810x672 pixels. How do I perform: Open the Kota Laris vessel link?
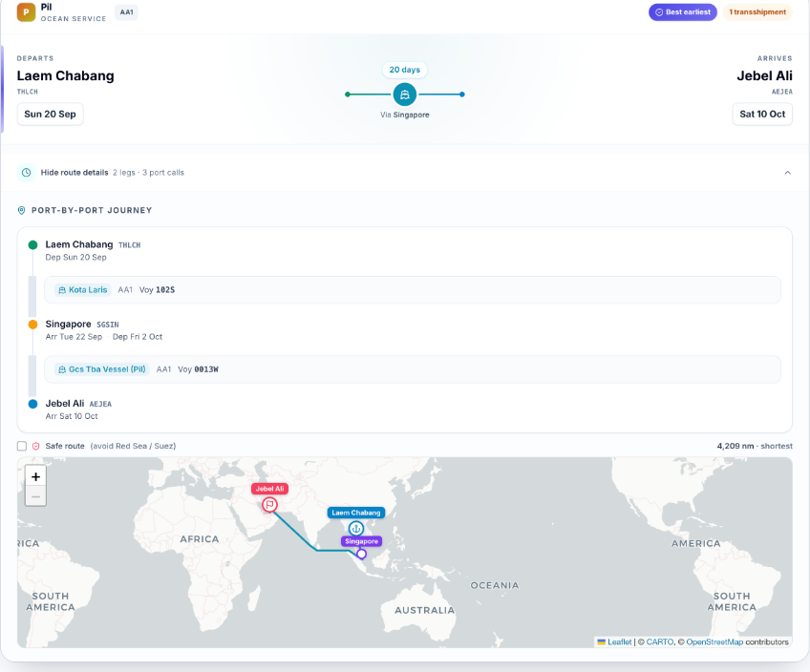[83, 290]
